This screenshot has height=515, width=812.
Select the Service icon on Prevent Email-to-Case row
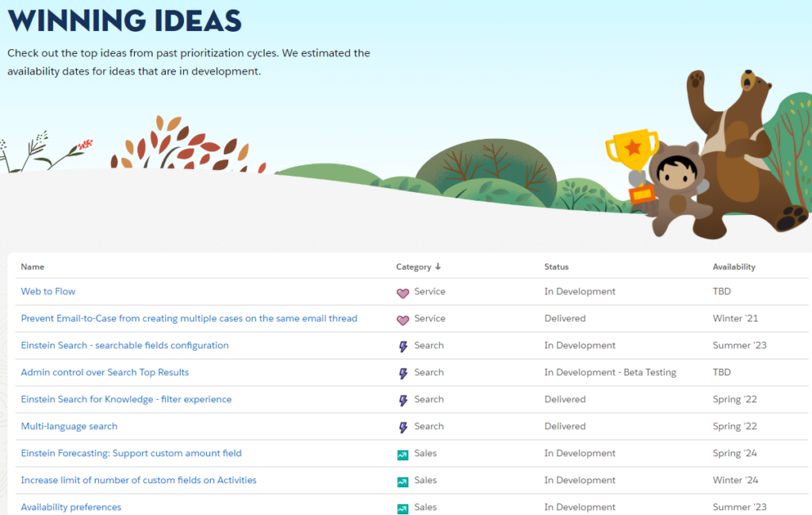(403, 318)
